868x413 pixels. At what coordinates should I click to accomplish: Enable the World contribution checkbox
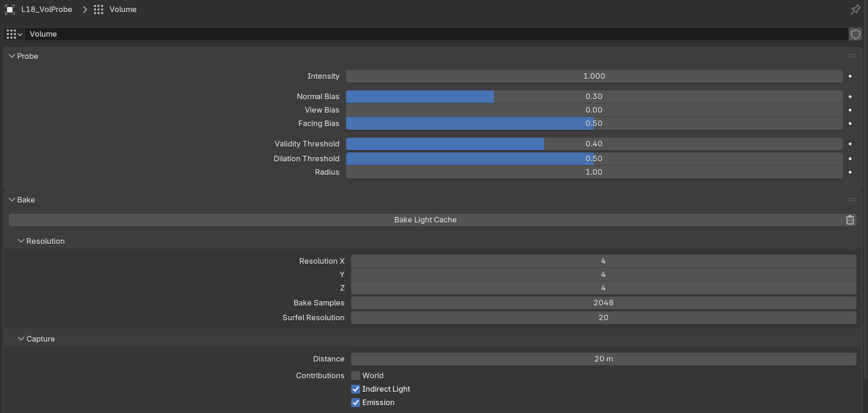355,375
